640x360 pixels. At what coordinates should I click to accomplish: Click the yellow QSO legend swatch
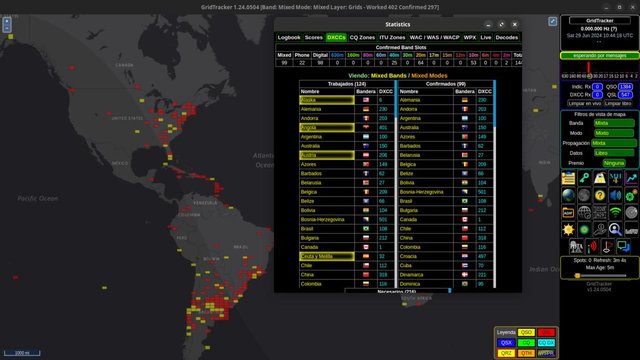point(526,333)
